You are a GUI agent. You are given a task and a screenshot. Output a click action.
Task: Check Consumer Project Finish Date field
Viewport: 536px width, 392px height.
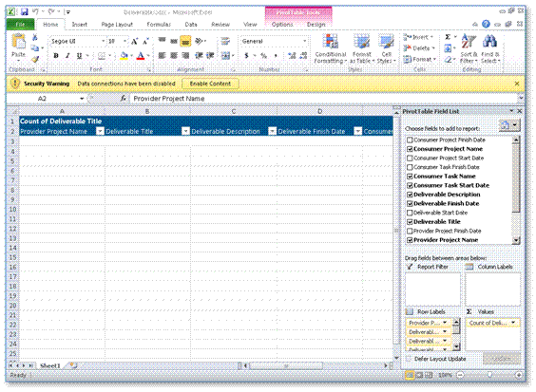click(410, 140)
